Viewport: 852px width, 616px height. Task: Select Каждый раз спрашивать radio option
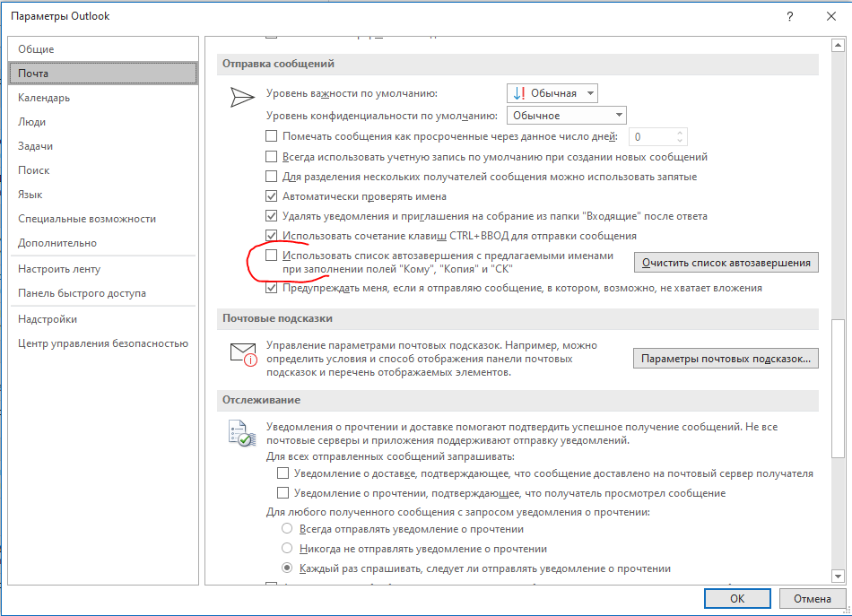287,568
